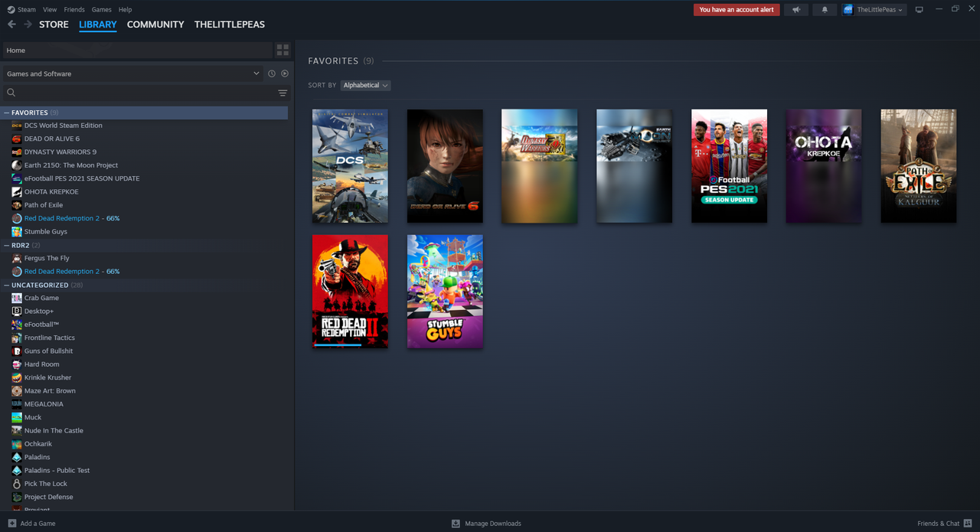Viewport: 980px width, 532px height.
Task: Click Manage Downloads link
Action: 493,524
